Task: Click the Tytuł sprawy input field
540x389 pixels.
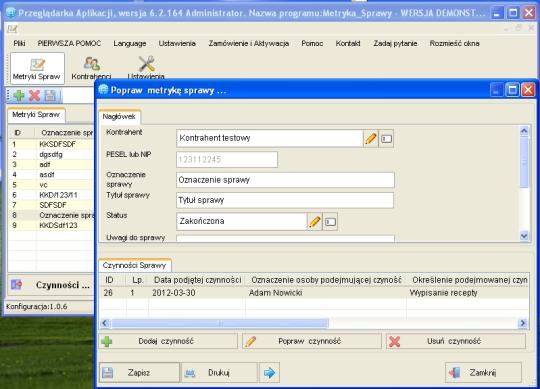Action: pyautogui.click(x=285, y=200)
